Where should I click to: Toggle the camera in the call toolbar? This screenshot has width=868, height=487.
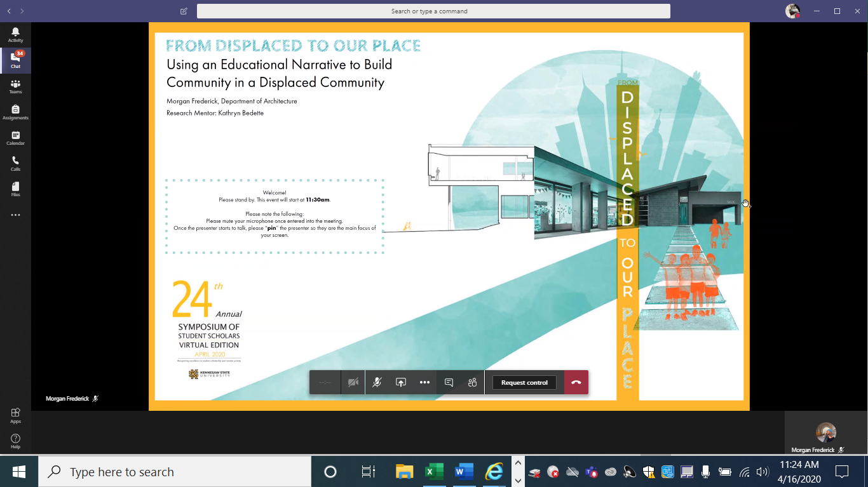[x=353, y=382]
